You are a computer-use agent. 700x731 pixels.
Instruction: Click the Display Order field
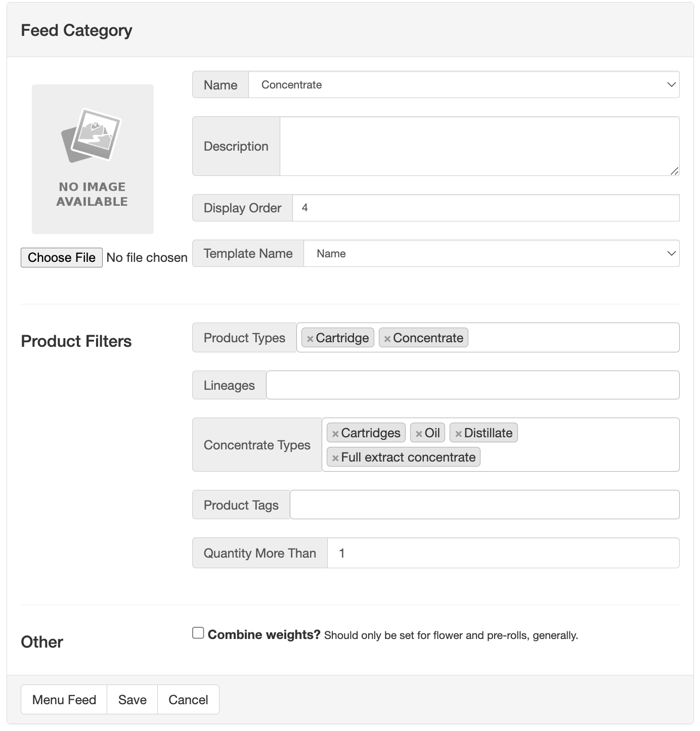(x=486, y=208)
